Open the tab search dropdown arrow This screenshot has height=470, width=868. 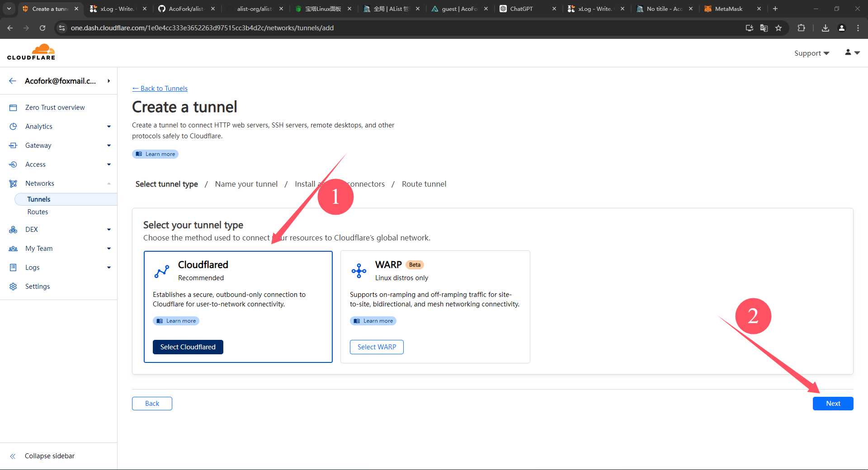point(9,9)
